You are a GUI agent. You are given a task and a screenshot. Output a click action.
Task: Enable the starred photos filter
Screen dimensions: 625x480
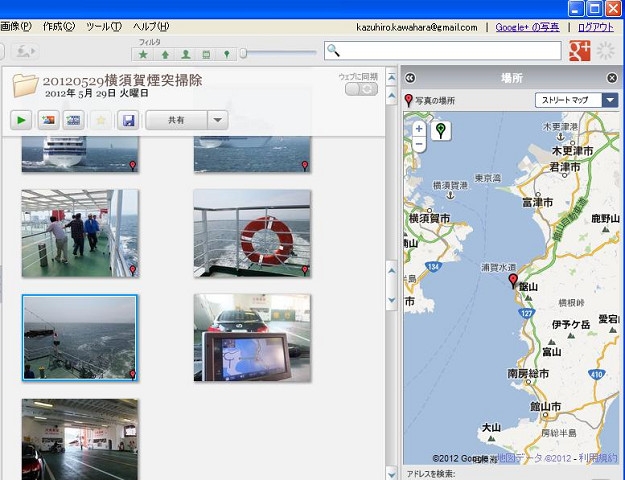pos(143,54)
